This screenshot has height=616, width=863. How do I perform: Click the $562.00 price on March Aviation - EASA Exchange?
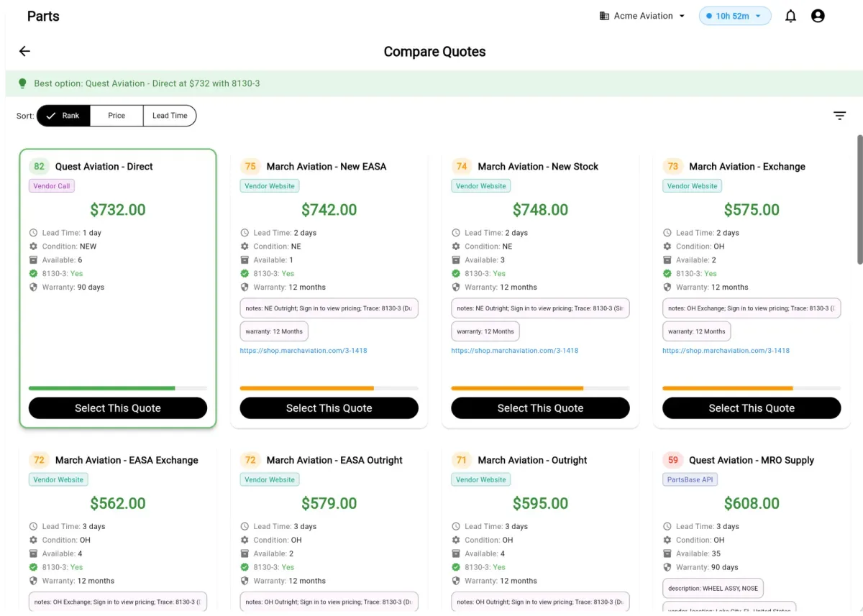(118, 503)
